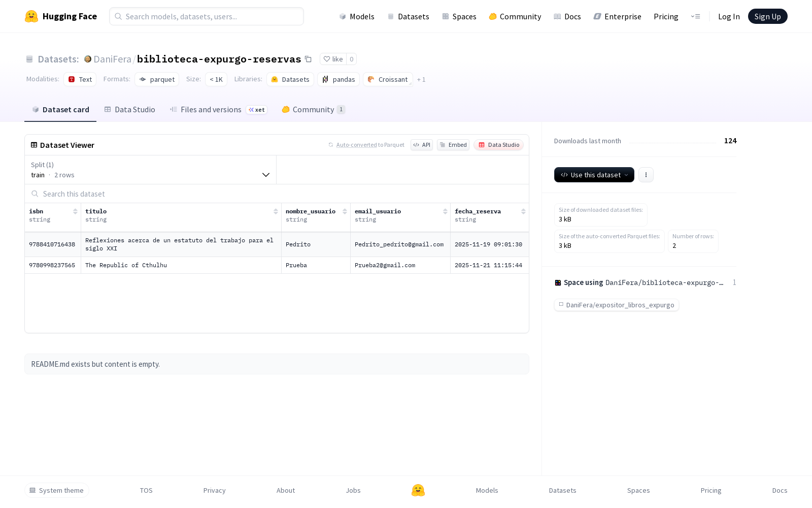Open the Files and versions tab

(x=219, y=110)
